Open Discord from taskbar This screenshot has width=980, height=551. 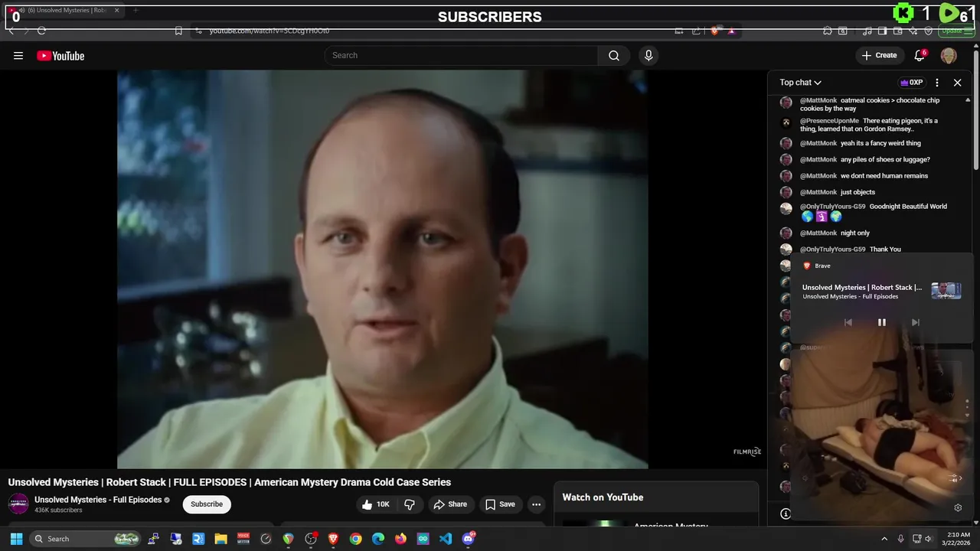469,539
